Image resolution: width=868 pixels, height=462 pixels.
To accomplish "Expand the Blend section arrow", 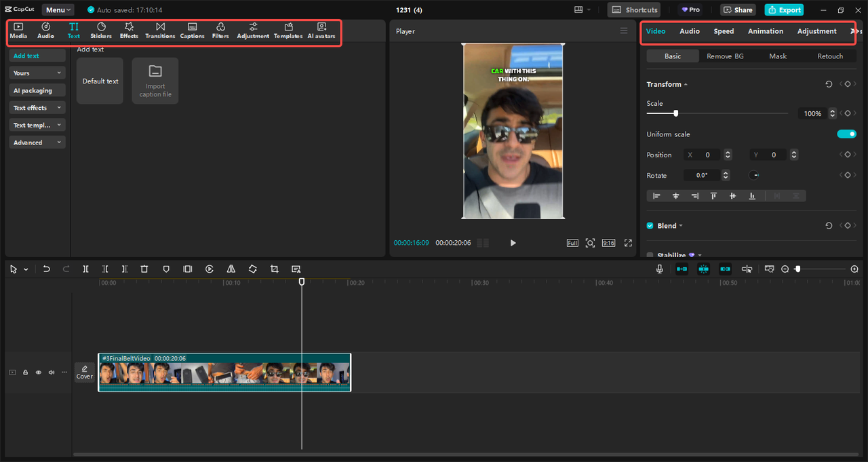I will pos(681,226).
